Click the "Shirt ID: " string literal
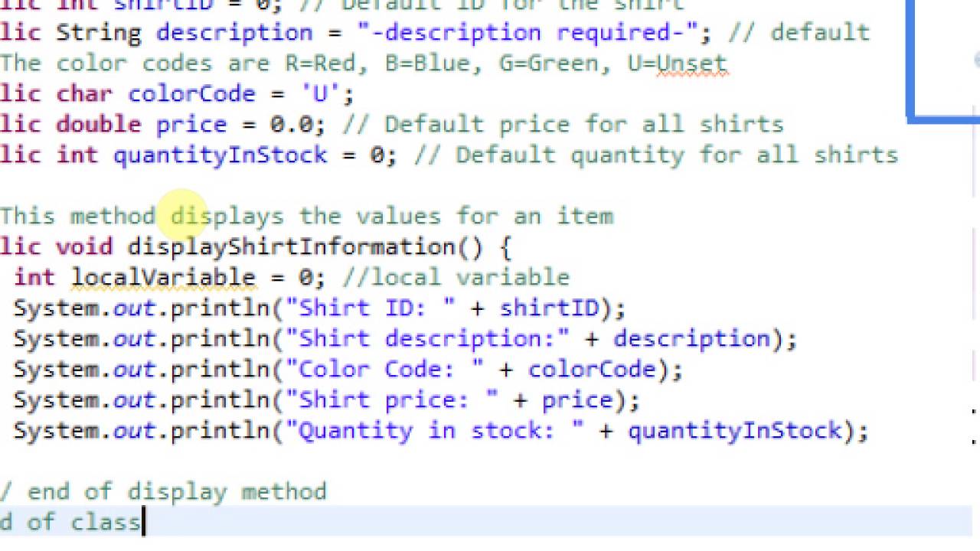Screen dimensions: 980x551 pyautogui.click(x=370, y=308)
